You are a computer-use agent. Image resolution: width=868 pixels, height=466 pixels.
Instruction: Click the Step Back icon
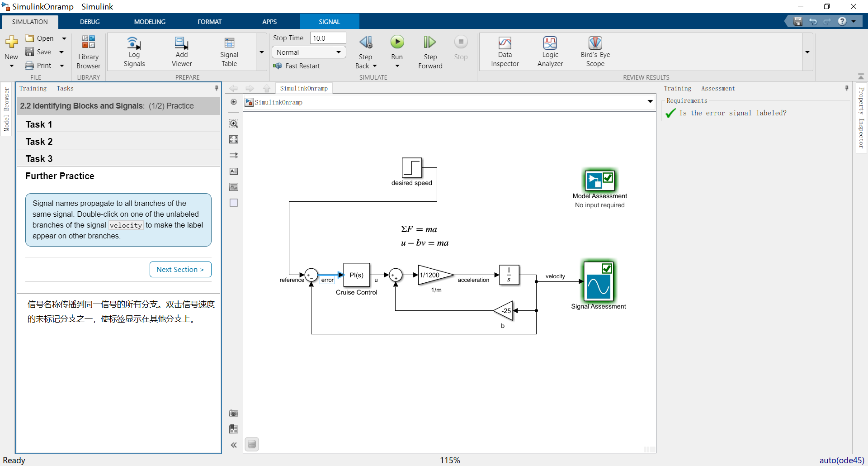click(x=366, y=43)
